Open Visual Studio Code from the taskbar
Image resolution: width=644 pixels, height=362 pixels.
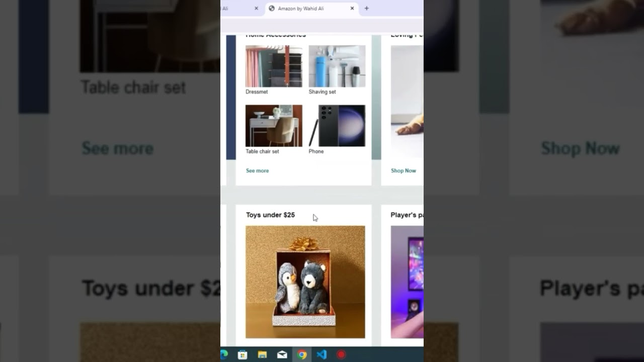[x=321, y=354]
